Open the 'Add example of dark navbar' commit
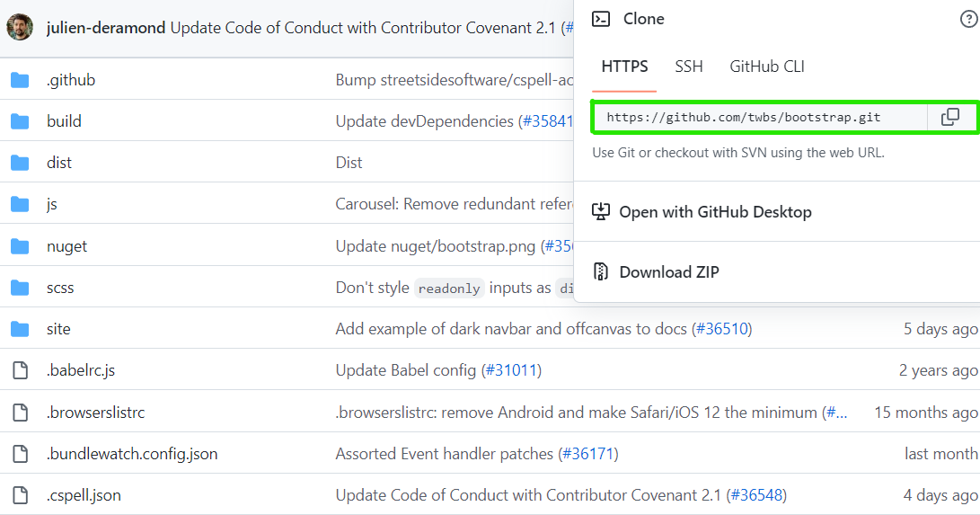 click(x=510, y=329)
